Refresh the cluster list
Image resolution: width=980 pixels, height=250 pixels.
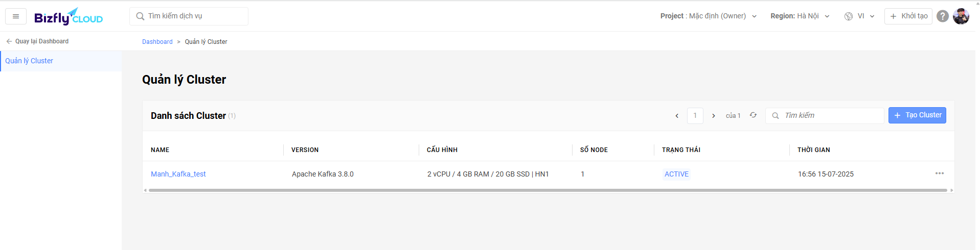coord(753,115)
